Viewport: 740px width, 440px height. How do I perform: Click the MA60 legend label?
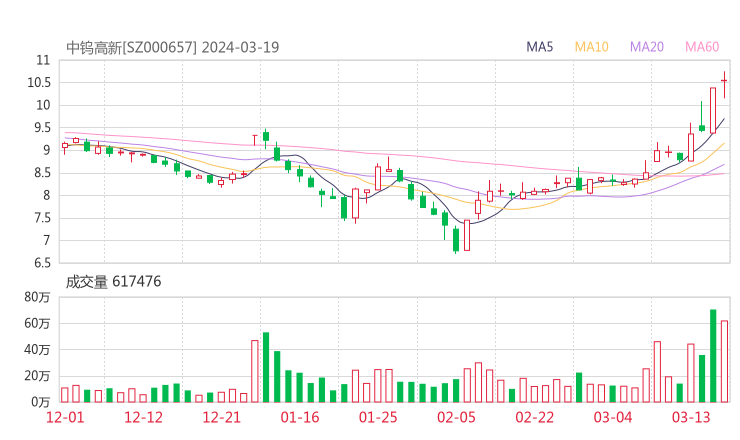tap(702, 47)
